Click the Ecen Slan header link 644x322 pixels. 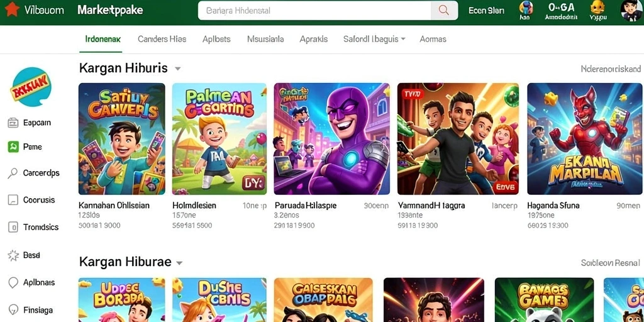(x=486, y=11)
